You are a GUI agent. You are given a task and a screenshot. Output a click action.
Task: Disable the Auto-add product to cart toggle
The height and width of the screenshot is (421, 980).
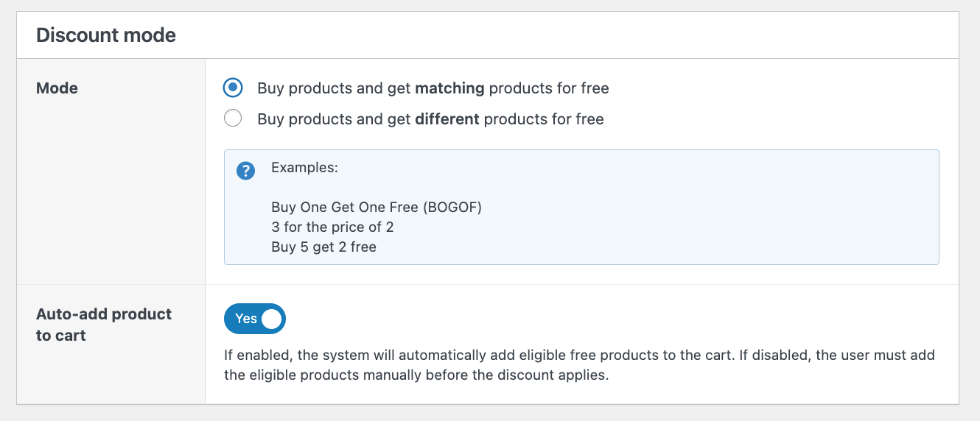click(x=254, y=319)
